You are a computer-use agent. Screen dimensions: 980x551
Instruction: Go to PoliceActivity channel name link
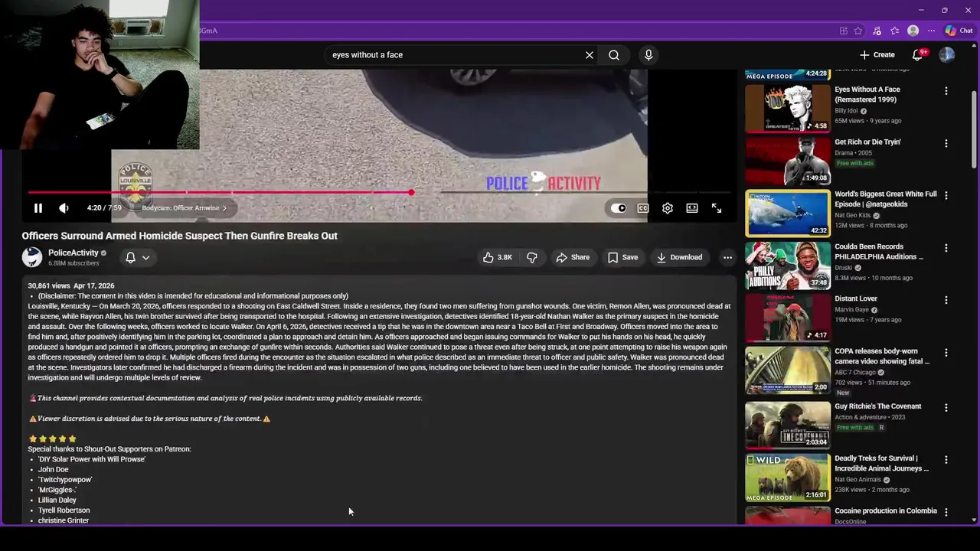73,253
